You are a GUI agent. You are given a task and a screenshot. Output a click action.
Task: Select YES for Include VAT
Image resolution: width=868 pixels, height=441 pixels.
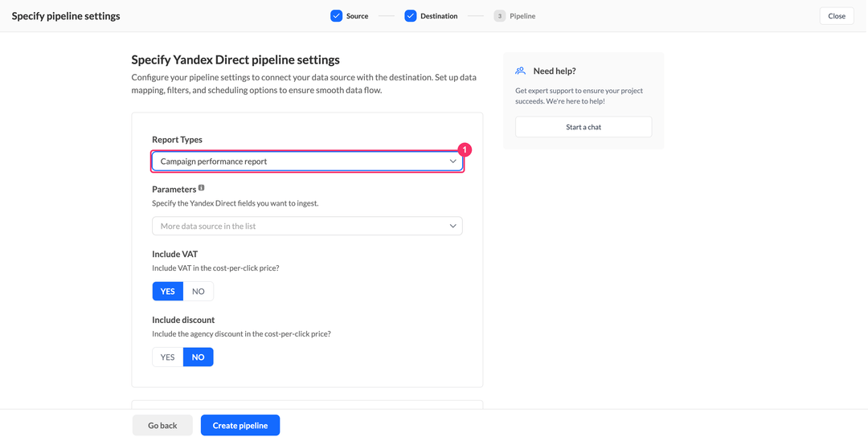pyautogui.click(x=168, y=291)
